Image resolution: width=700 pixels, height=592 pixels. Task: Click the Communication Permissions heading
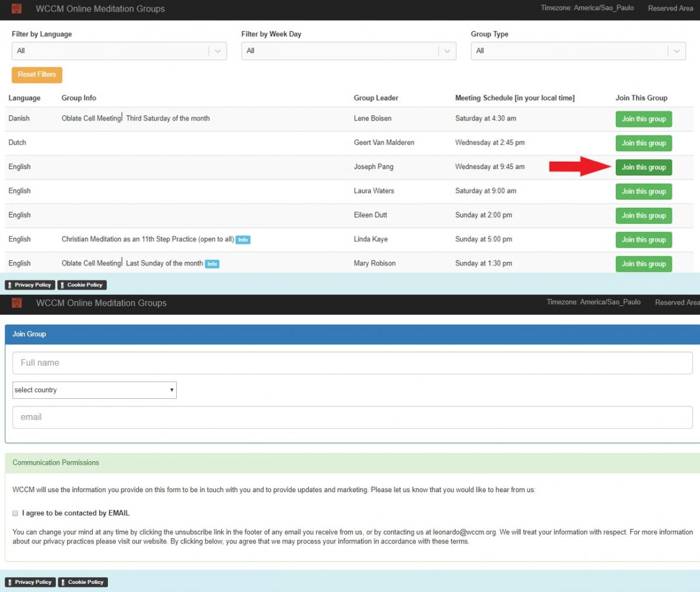(x=56, y=463)
